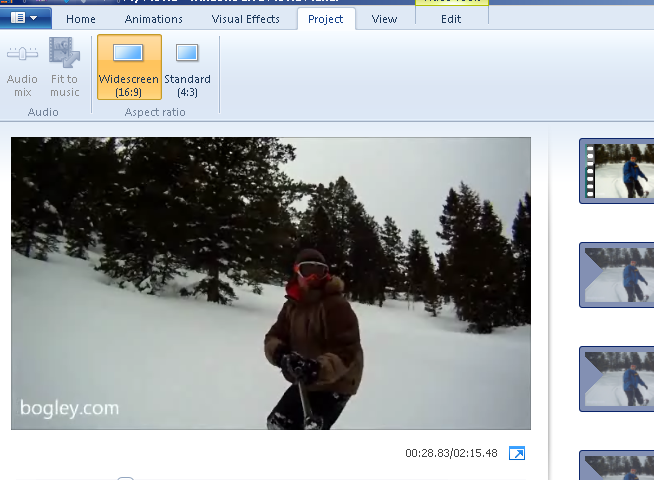Select the first storyboard clip with film strip
Image resolution: width=654 pixels, height=480 pixels.
tap(617, 171)
